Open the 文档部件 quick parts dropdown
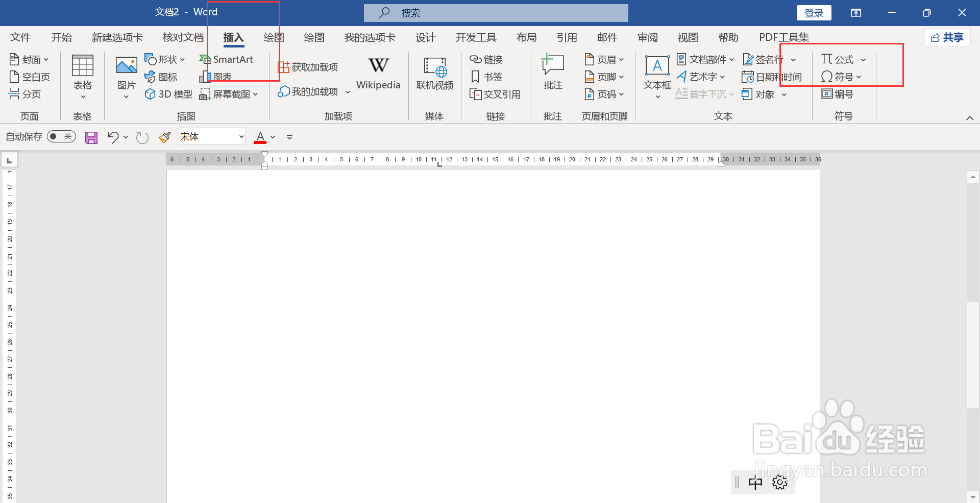This screenshot has width=980, height=503. click(705, 60)
